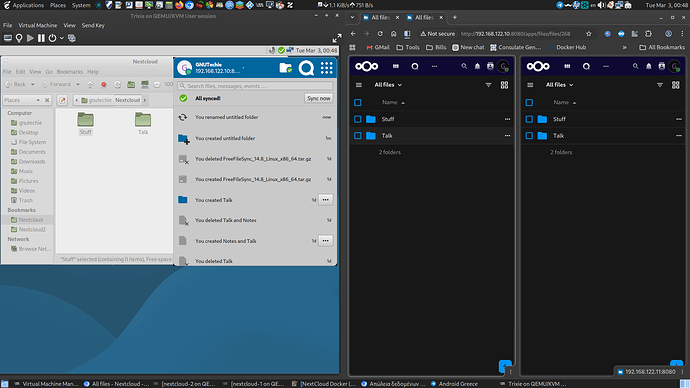690x388 pixels.
Task: Open the Tools bookmark folder
Action: (x=408, y=48)
